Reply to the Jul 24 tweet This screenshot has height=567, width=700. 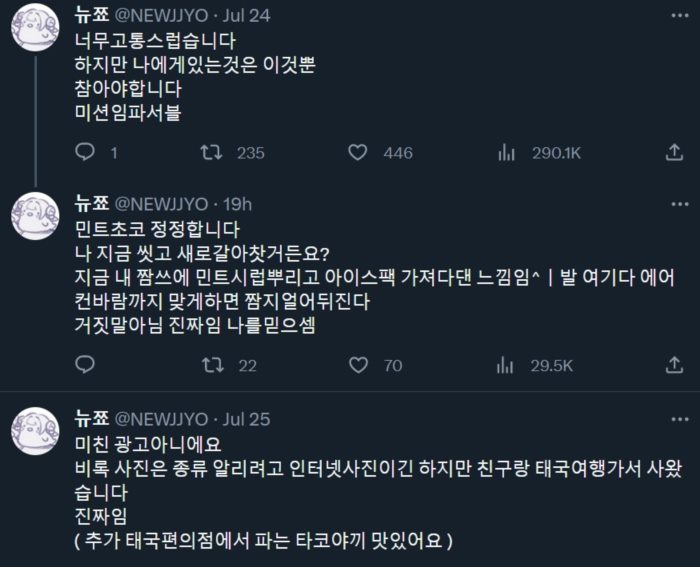point(86,152)
